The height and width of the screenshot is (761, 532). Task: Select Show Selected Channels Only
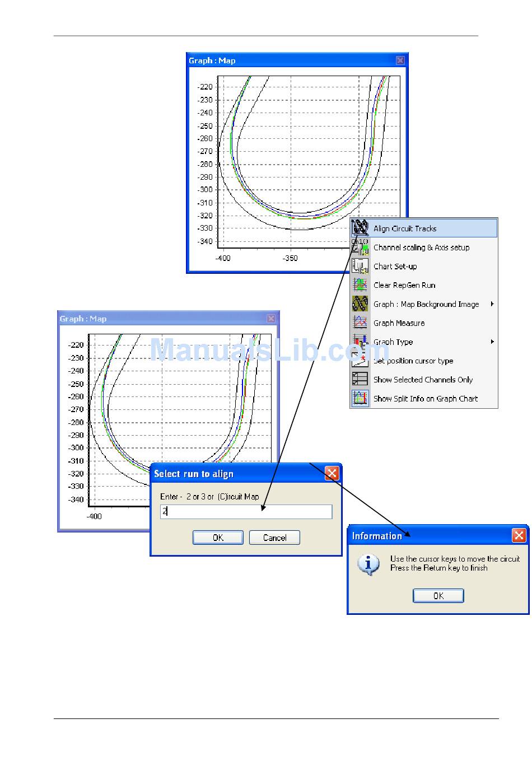424,380
